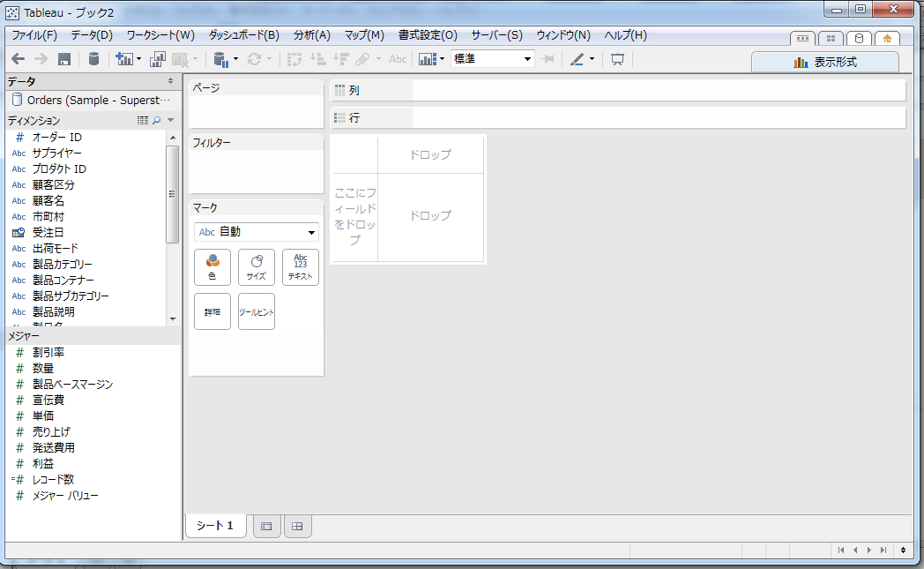Click the group members paperclip icon
The height and width of the screenshot is (569, 924).
[x=362, y=59]
